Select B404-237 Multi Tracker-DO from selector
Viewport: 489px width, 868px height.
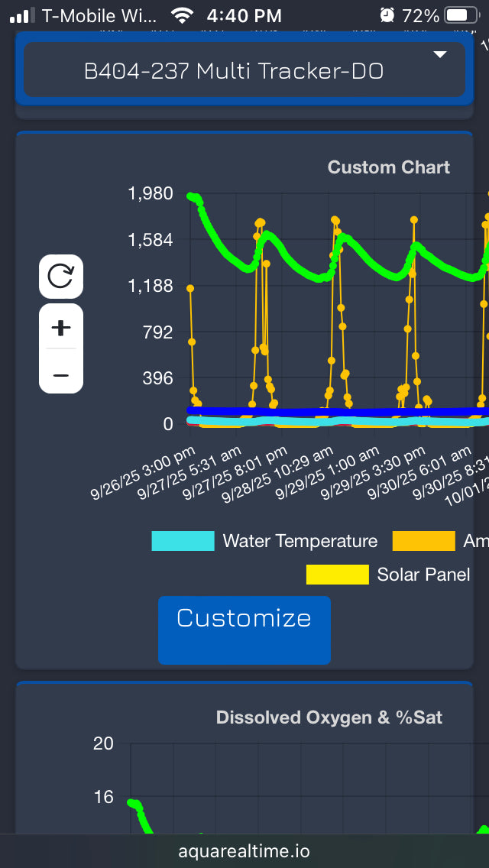point(244,70)
